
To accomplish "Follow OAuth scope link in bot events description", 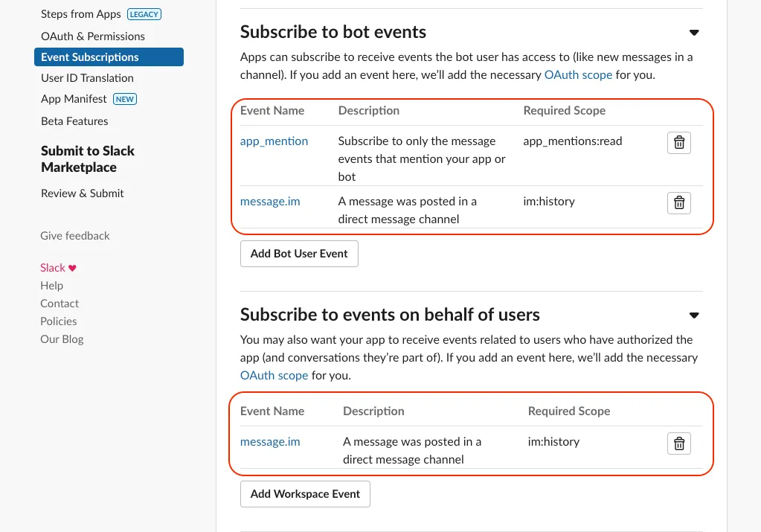I will pos(578,75).
